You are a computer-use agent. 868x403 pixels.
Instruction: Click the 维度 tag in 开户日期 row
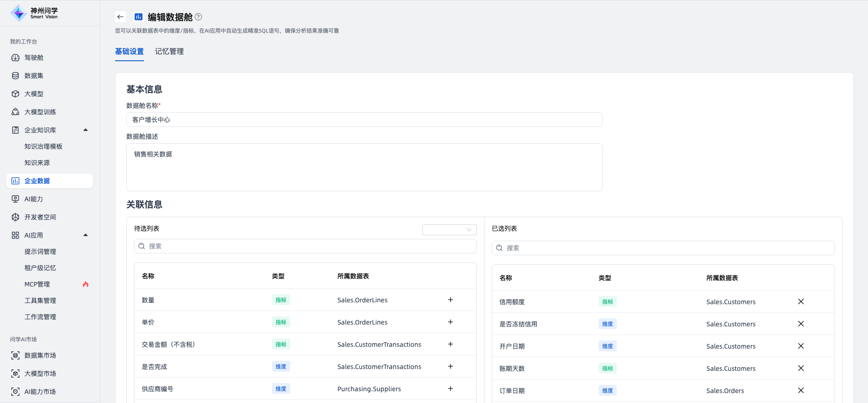coord(608,346)
